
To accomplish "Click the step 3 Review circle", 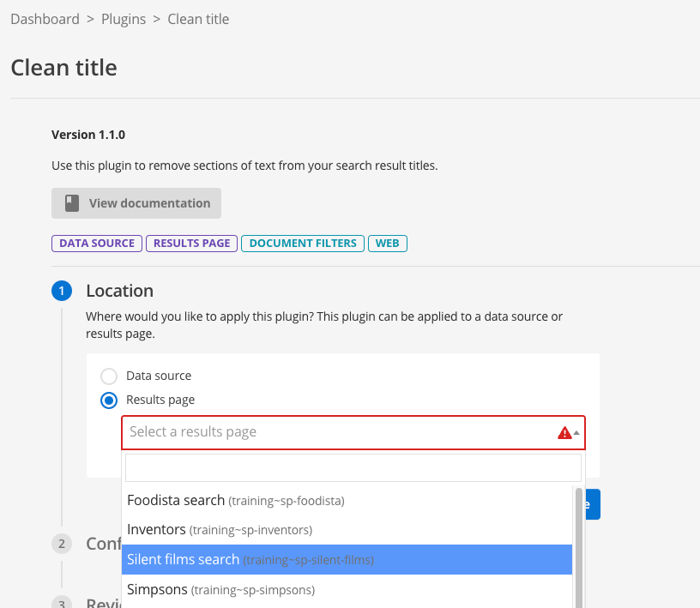I will click(61, 603).
